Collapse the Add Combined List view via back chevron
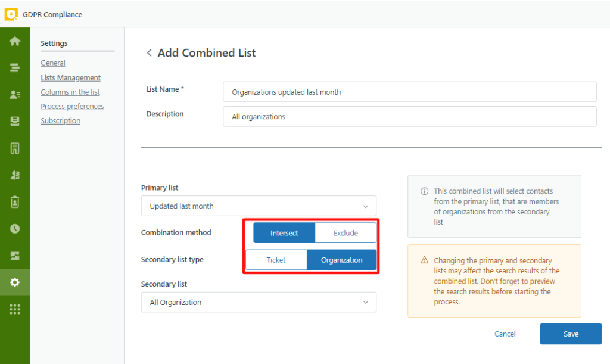This screenshot has width=610, height=364. [x=149, y=52]
